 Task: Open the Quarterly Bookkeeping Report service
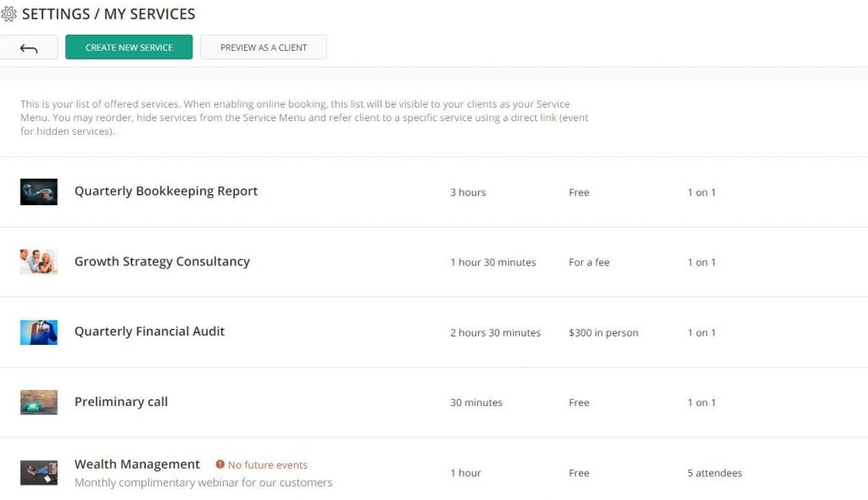point(166,191)
